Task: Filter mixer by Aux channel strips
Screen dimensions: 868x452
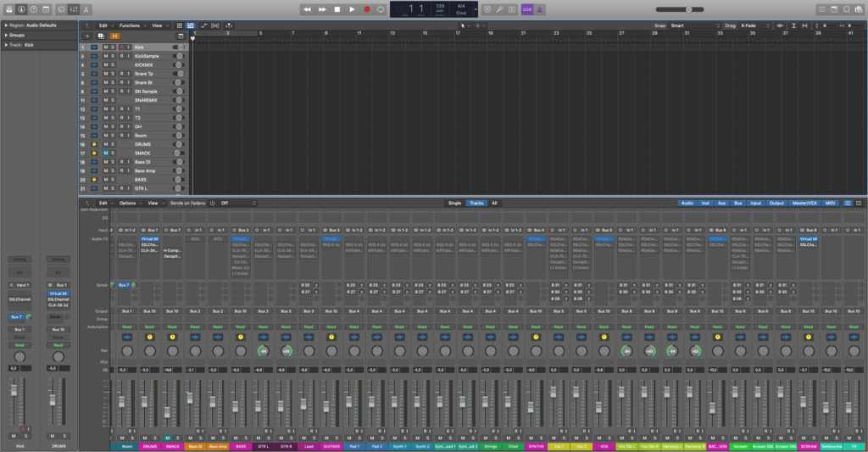Action: click(722, 203)
